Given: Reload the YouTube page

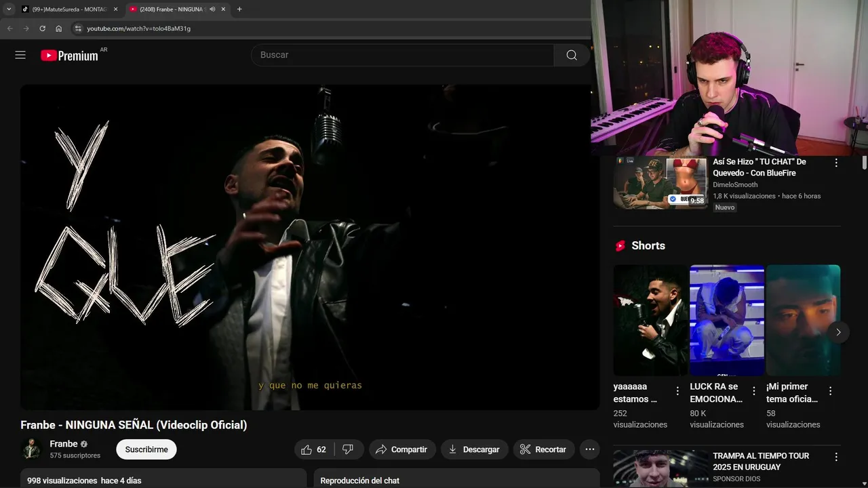Looking at the screenshot, I should (42, 28).
